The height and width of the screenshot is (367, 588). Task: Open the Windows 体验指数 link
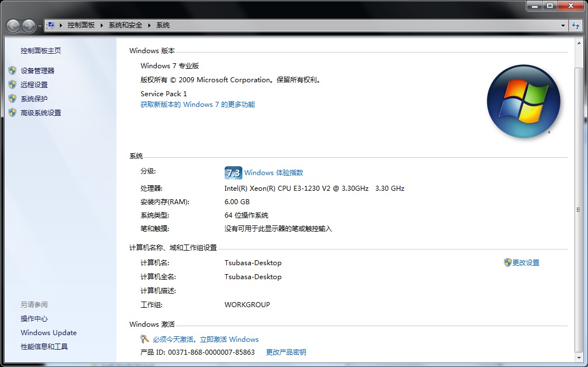tap(273, 173)
